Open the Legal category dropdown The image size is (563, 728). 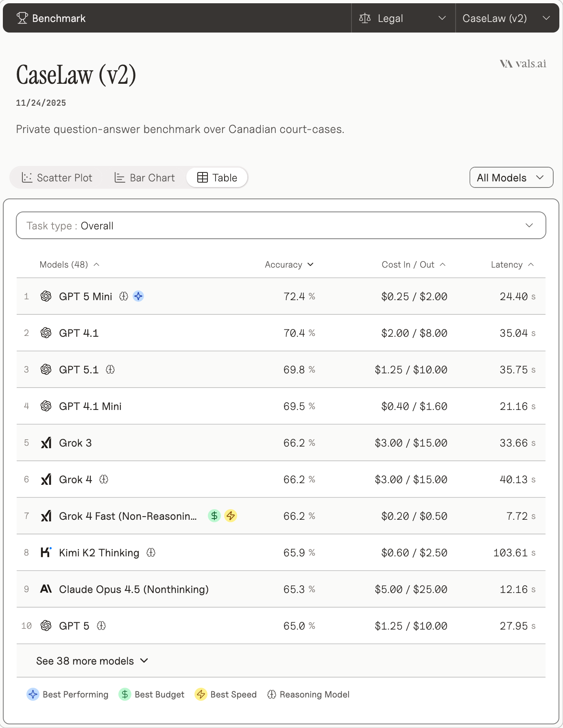403,18
